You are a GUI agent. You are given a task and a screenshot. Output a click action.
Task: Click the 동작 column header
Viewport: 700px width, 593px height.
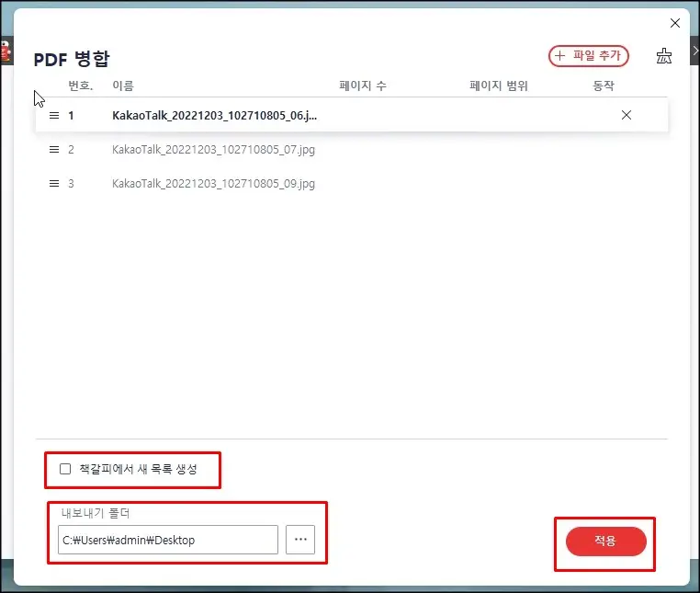coord(604,86)
